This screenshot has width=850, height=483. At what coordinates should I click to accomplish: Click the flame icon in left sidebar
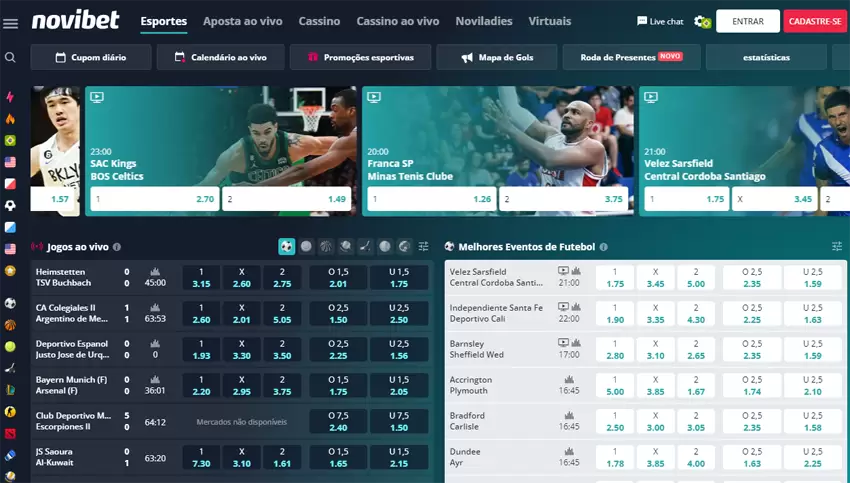(10, 119)
